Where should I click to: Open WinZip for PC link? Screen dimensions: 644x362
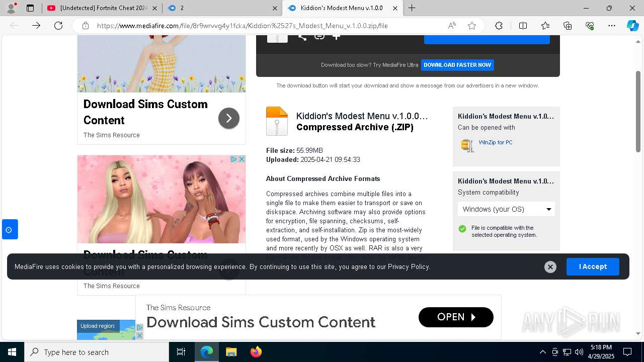(496, 142)
